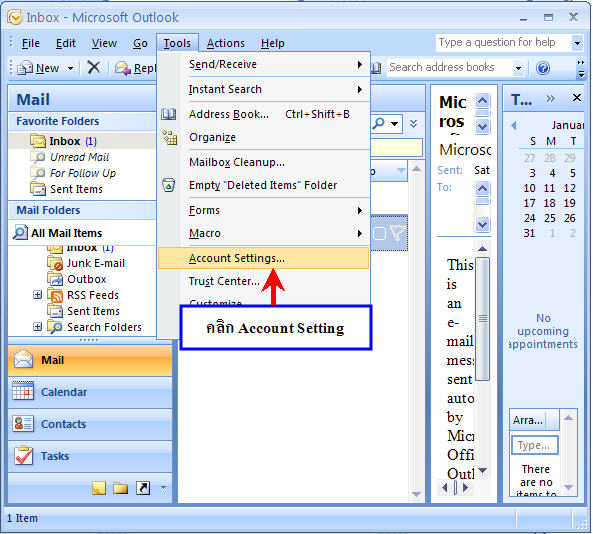Open Send/Receive submenu
The image size is (593, 534).
tap(264, 64)
